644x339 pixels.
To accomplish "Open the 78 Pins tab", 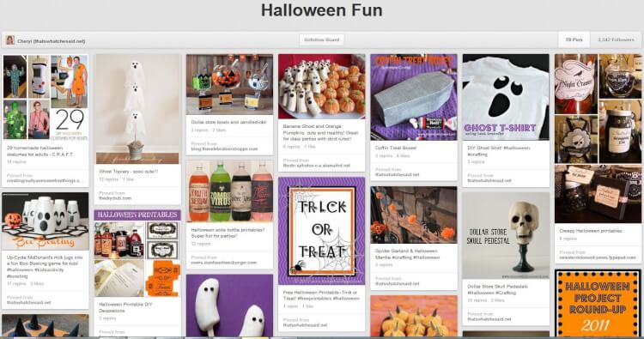I will [574, 39].
